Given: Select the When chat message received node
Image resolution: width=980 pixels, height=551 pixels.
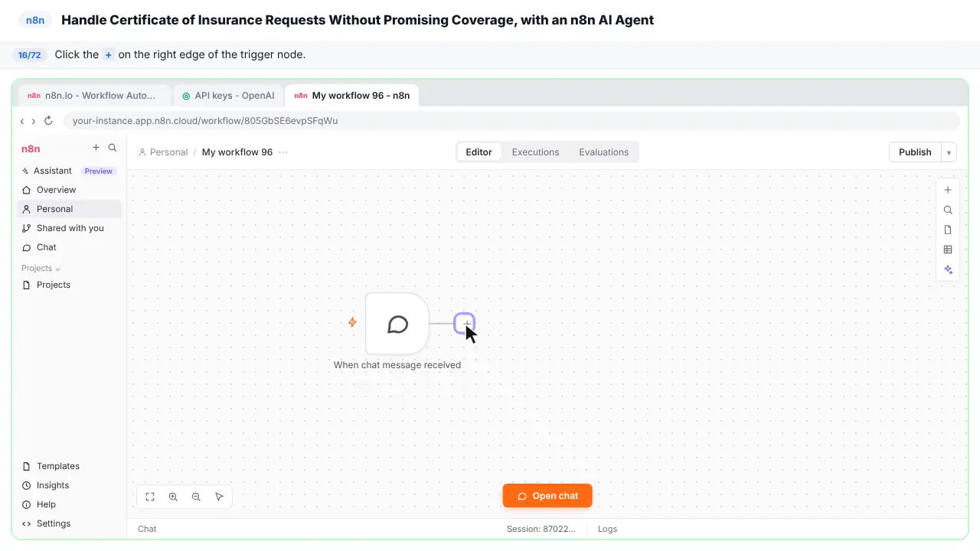Looking at the screenshot, I should click(x=397, y=324).
